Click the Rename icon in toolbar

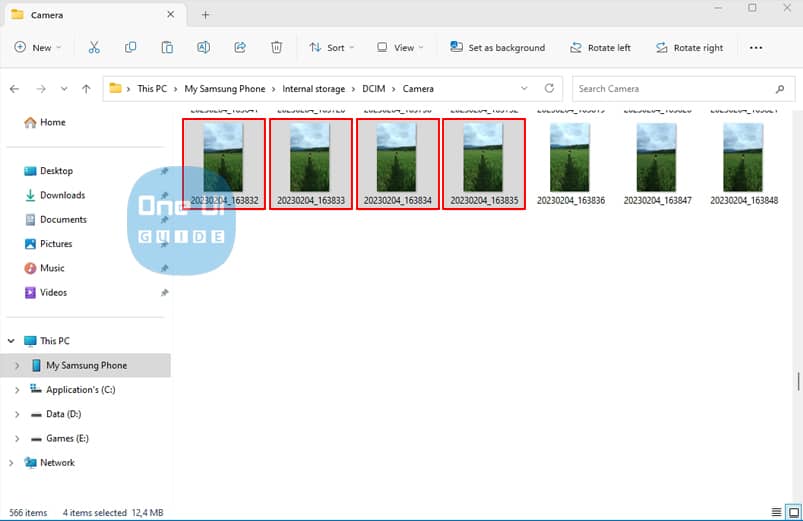click(203, 47)
